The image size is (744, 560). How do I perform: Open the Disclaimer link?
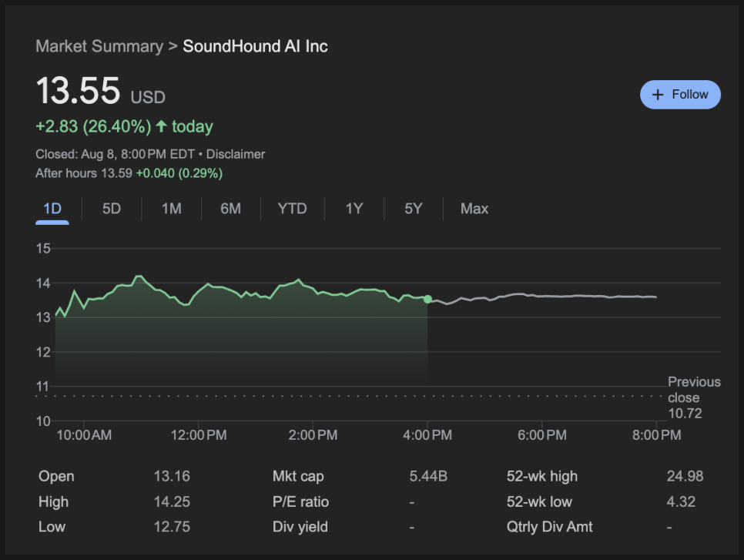click(236, 154)
